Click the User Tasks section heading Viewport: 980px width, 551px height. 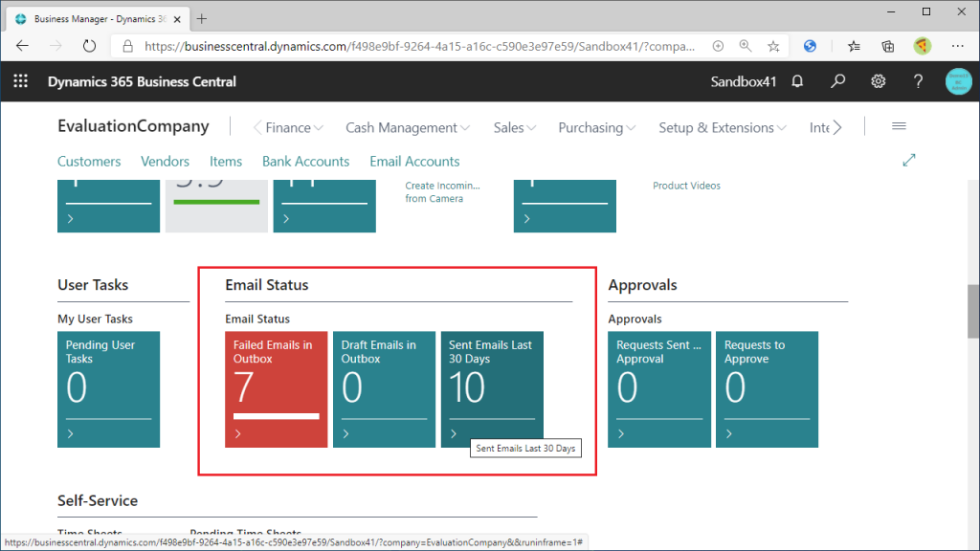(93, 285)
